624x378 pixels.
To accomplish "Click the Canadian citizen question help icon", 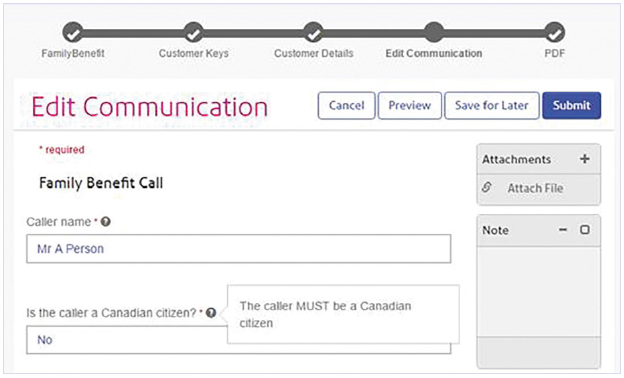I will click(x=211, y=313).
